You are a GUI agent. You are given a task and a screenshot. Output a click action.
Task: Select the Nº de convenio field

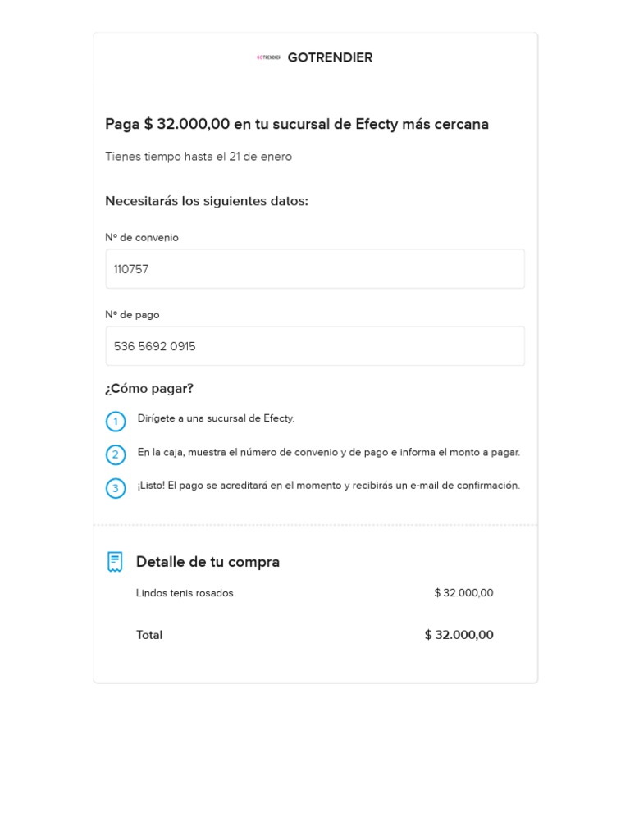pos(315,269)
